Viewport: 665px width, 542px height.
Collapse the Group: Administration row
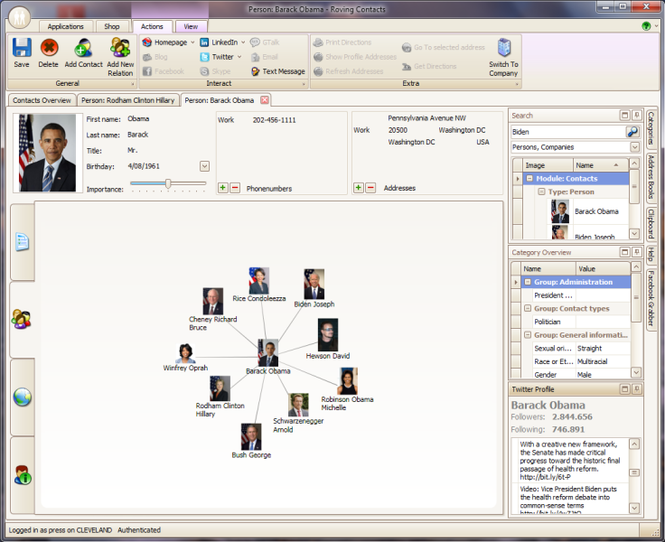(x=528, y=282)
